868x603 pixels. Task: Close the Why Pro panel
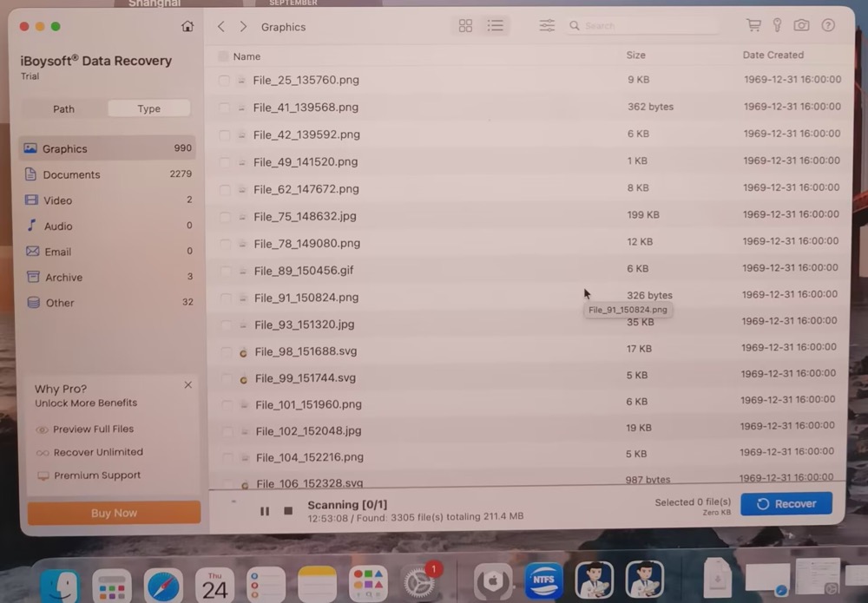(188, 384)
